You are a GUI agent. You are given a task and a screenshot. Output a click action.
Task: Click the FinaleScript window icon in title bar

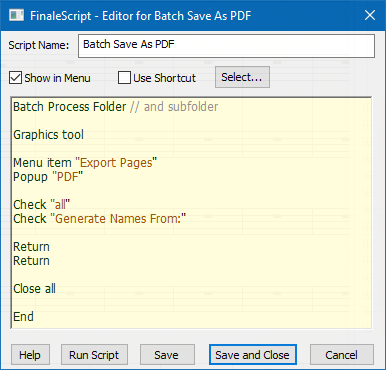click(16, 15)
